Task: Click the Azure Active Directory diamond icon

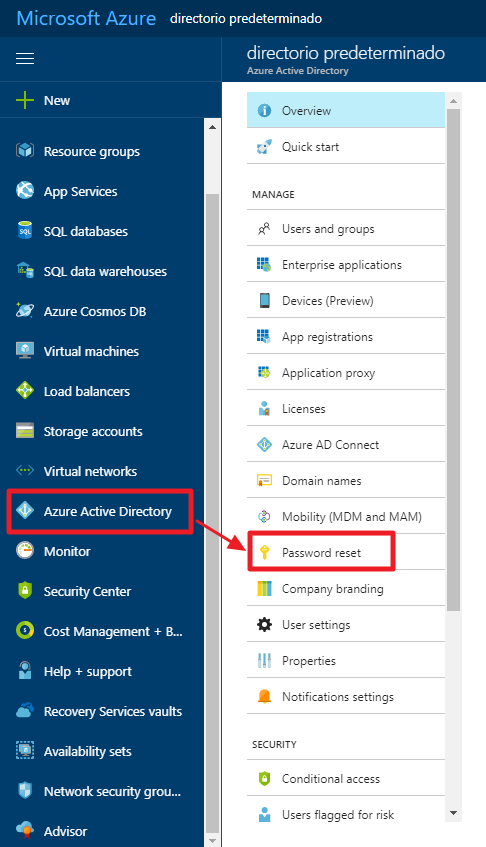Action: coord(25,510)
